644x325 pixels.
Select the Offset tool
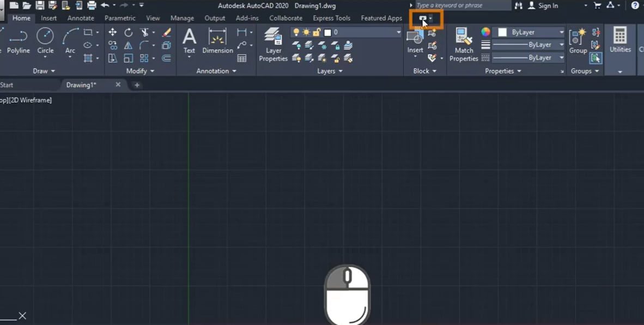166,58
